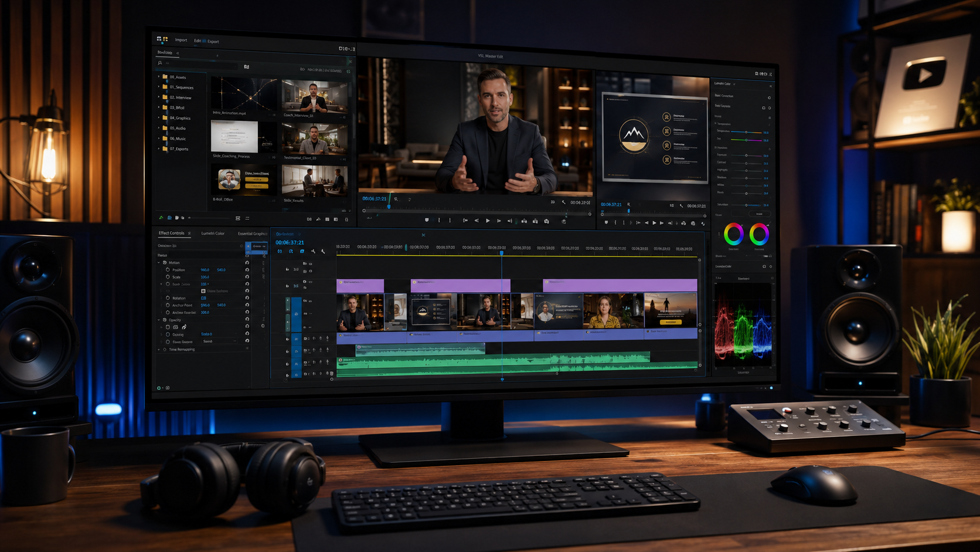Viewport: 980px width, 552px height.
Task: Click the timeline playhead marker
Action: (x=501, y=252)
